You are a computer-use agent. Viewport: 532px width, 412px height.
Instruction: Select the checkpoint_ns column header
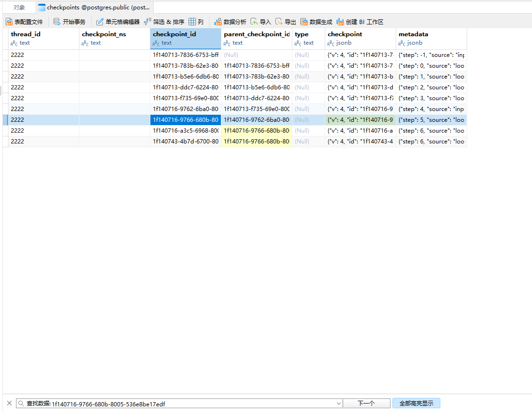[115, 39]
